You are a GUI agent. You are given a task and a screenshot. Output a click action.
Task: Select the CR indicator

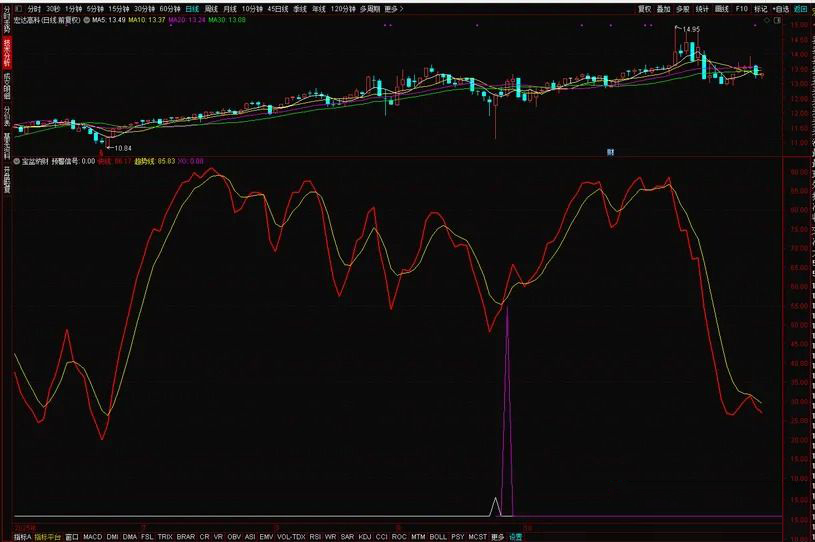coord(204,537)
